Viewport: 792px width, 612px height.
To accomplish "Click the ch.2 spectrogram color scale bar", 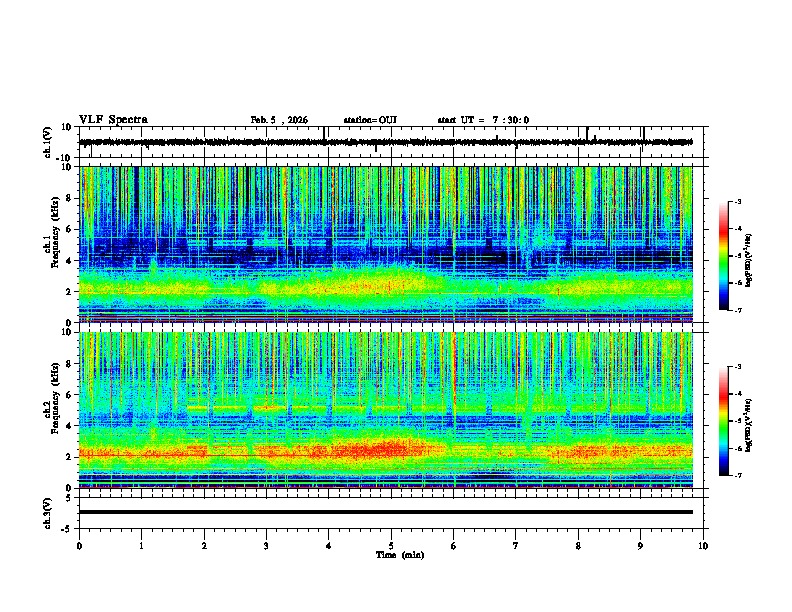I will click(723, 421).
